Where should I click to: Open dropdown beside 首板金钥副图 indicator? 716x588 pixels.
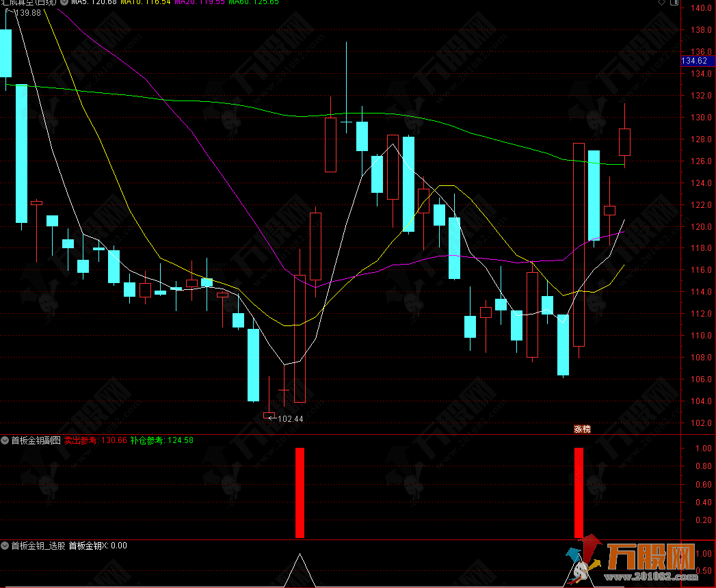[5, 440]
